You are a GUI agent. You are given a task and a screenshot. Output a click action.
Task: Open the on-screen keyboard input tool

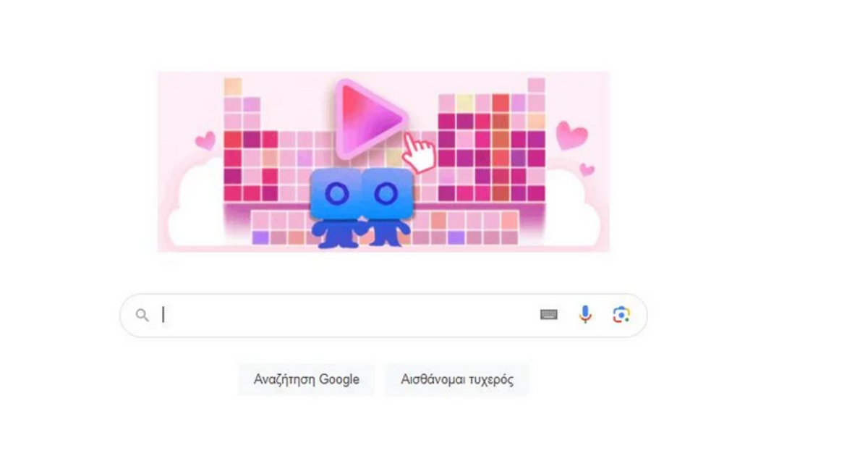pyautogui.click(x=549, y=315)
